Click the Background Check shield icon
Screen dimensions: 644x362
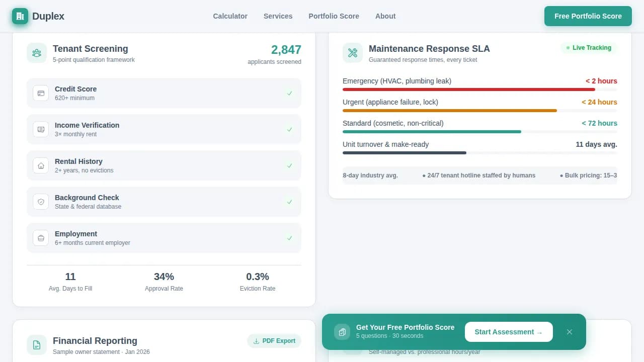point(41,202)
